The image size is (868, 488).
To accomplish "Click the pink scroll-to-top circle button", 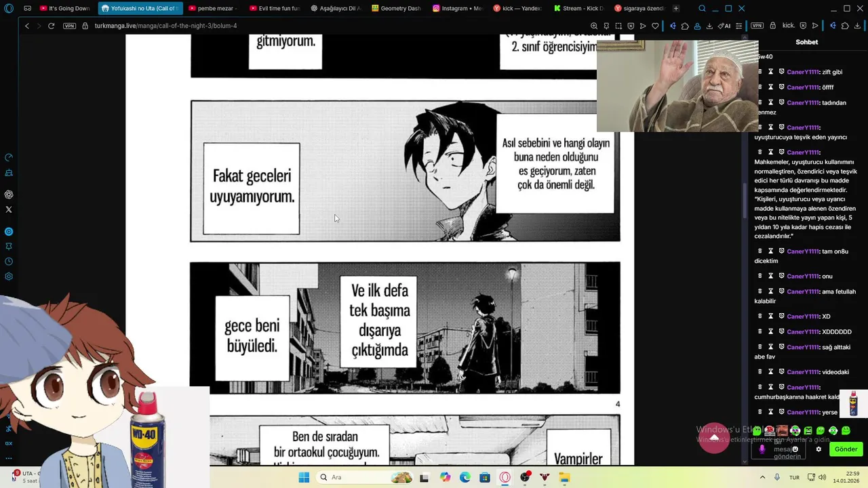I will (x=714, y=438).
